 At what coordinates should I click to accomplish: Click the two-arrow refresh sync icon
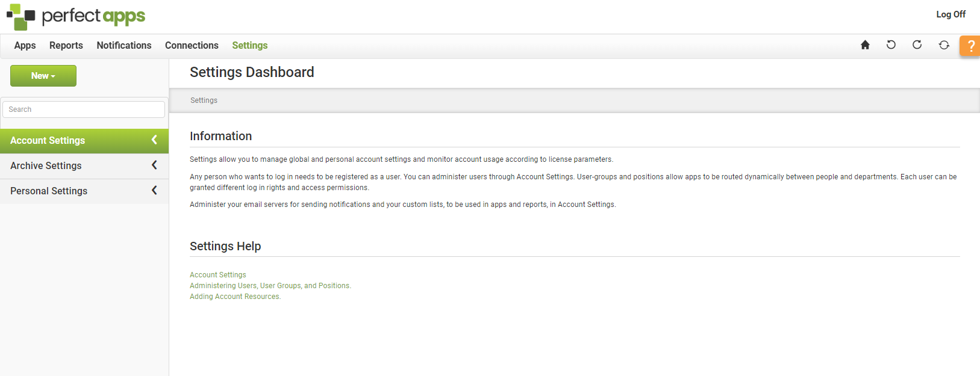944,45
